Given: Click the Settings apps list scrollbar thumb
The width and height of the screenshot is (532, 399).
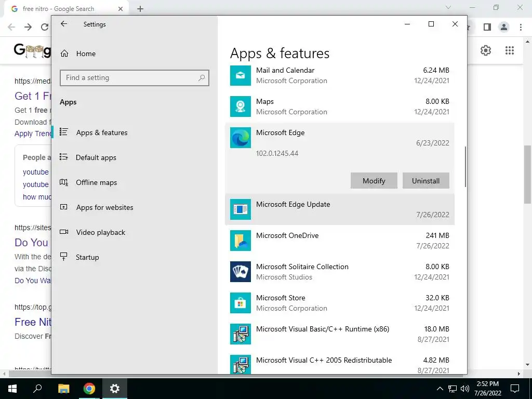Looking at the screenshot, I should pos(465,167).
